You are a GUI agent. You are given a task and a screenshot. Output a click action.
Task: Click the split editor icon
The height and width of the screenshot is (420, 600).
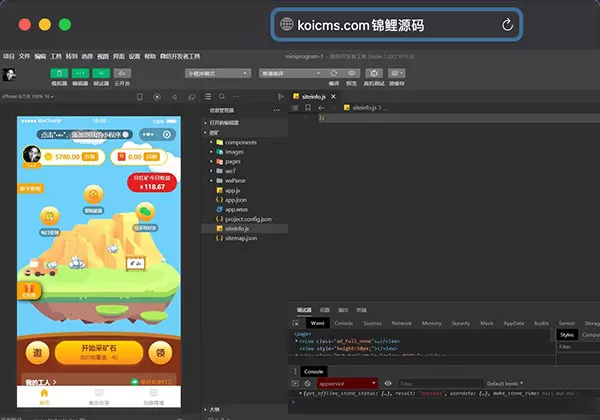(x=280, y=97)
